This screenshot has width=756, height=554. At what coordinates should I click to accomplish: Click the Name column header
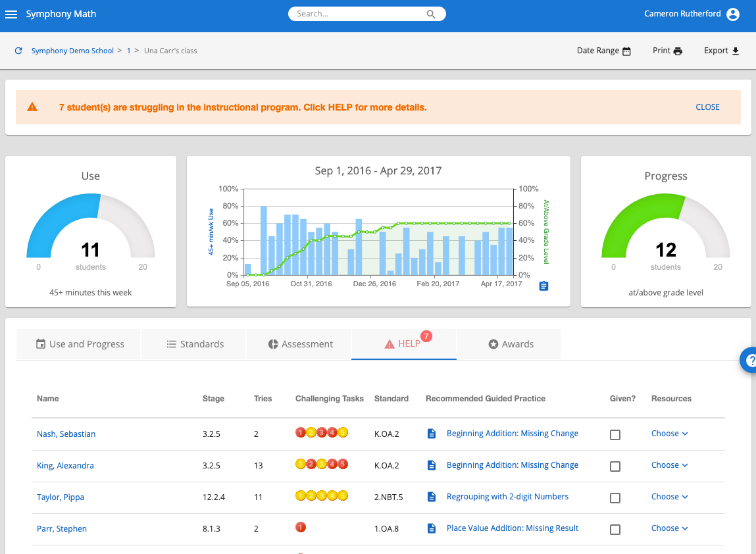coord(48,399)
